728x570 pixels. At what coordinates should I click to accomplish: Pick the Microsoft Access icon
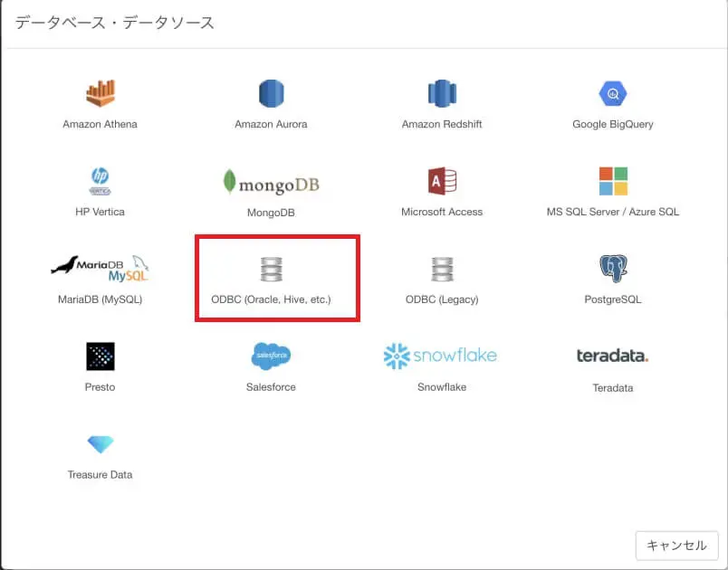442,181
